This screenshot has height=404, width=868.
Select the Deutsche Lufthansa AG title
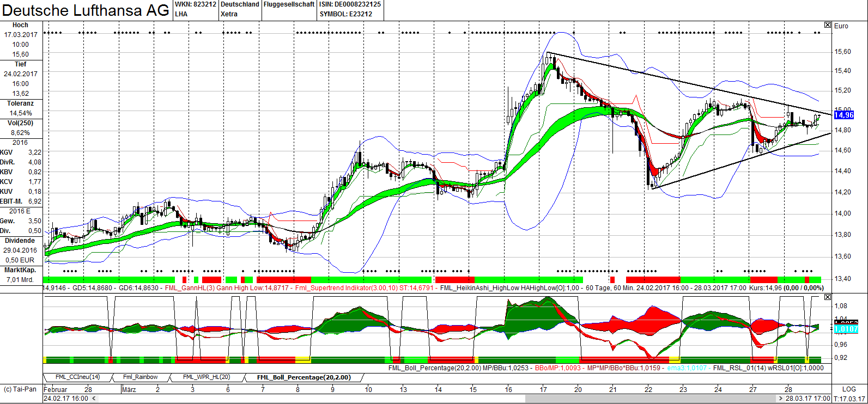tap(86, 10)
